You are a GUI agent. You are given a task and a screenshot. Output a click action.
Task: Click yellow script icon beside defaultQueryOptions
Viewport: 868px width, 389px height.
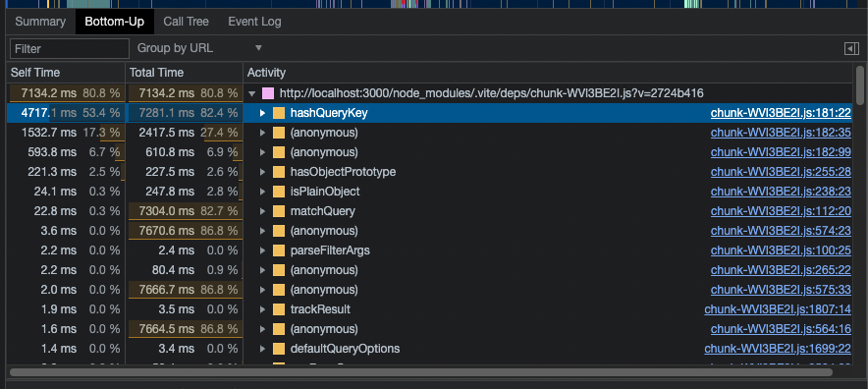point(279,349)
